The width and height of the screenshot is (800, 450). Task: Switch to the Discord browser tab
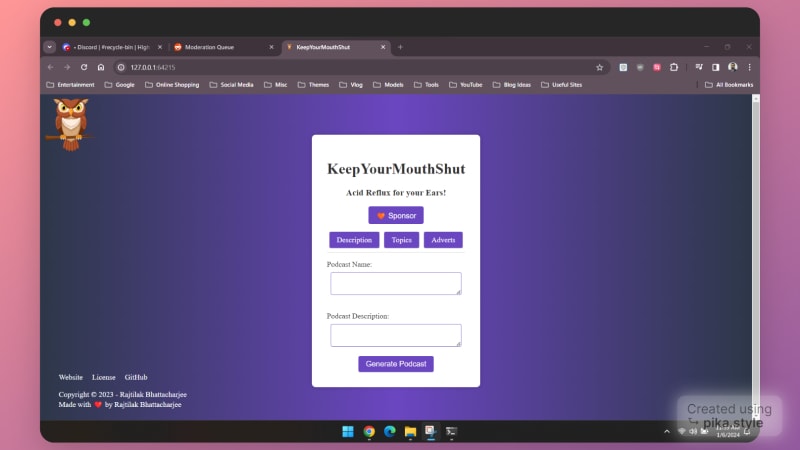[110, 47]
